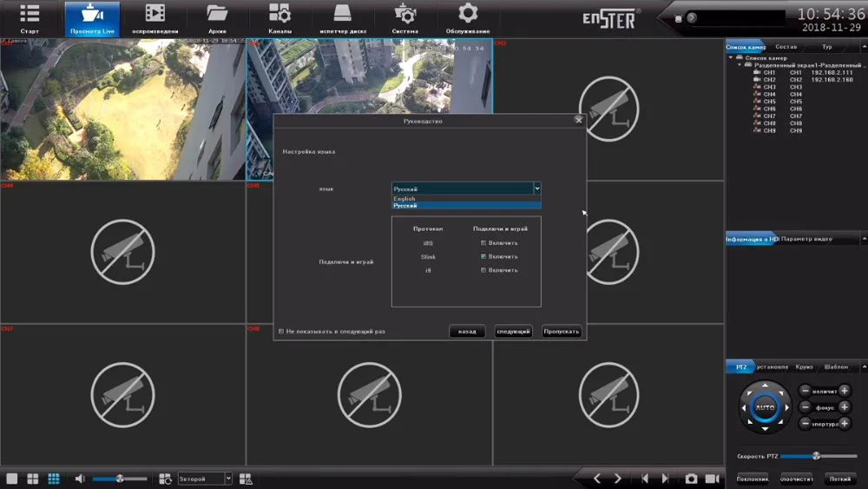Collapse the HDD information panel arrow
The width and height of the screenshot is (868, 489).
pyautogui.click(x=865, y=239)
